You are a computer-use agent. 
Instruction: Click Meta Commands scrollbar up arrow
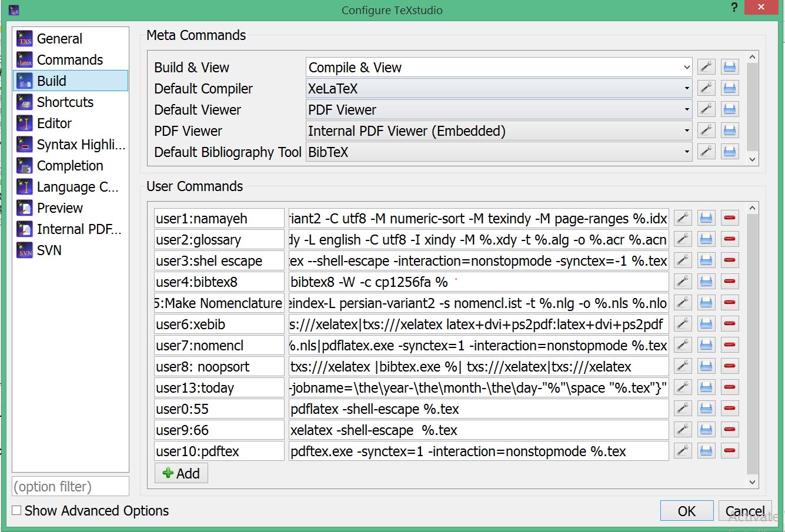[752, 57]
